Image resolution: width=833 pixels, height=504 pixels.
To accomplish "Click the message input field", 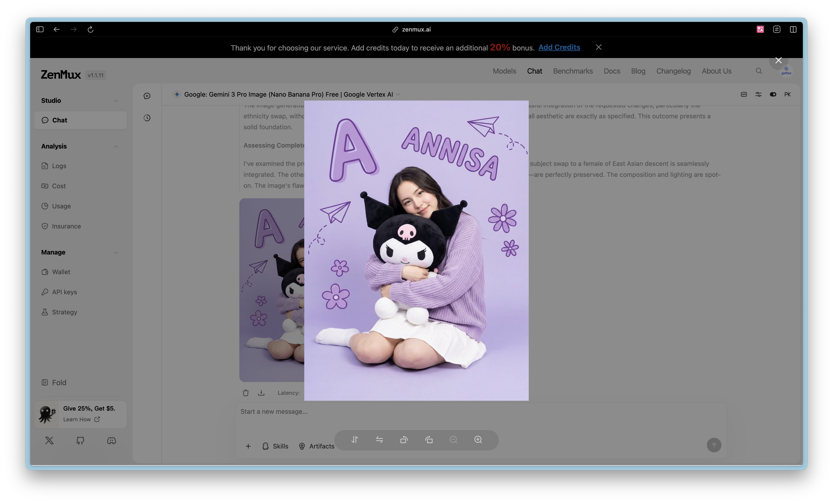I will pos(481,411).
